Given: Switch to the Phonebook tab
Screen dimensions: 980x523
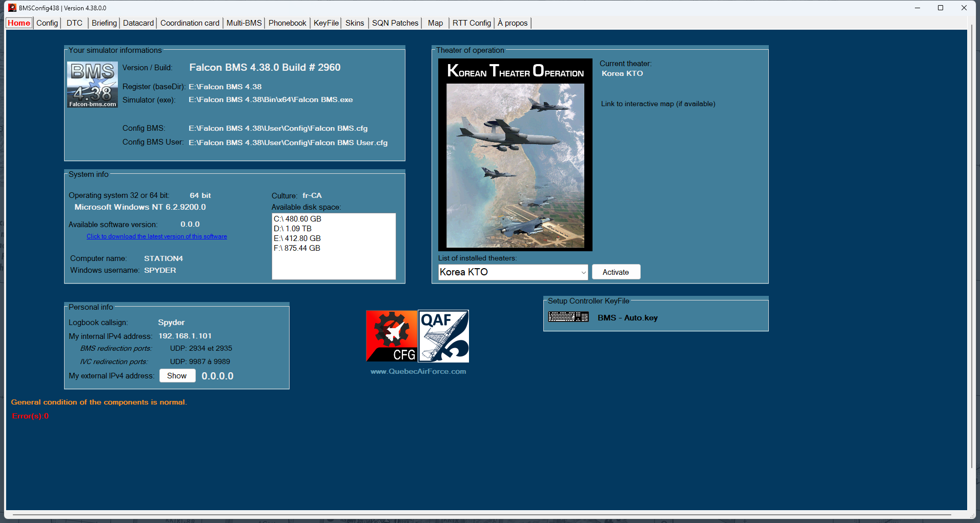Looking at the screenshot, I should [287, 23].
